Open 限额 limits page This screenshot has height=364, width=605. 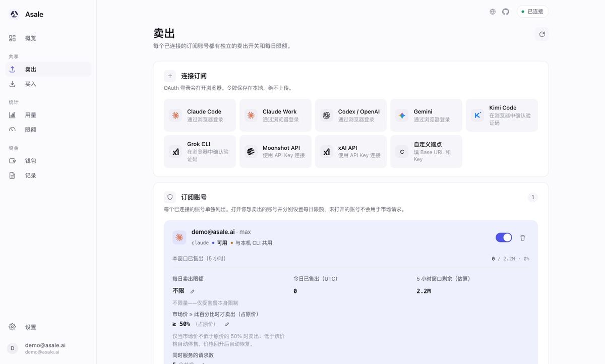click(x=48, y=130)
